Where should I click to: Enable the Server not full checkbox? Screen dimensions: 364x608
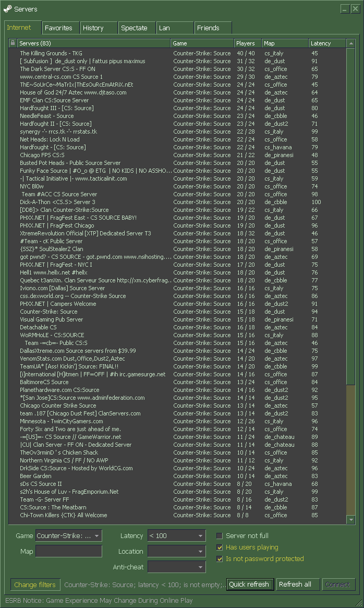pyautogui.click(x=220, y=536)
